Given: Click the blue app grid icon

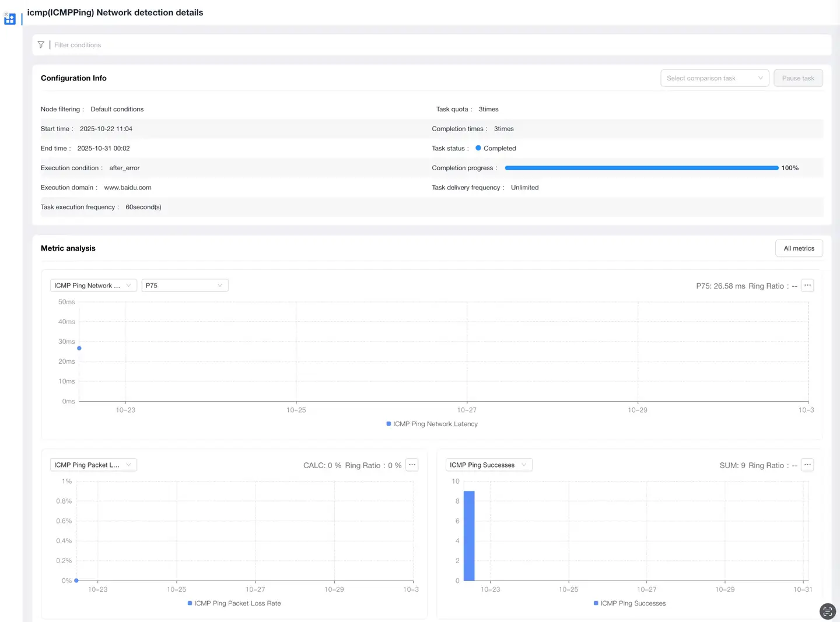Looking at the screenshot, I should 10,19.
